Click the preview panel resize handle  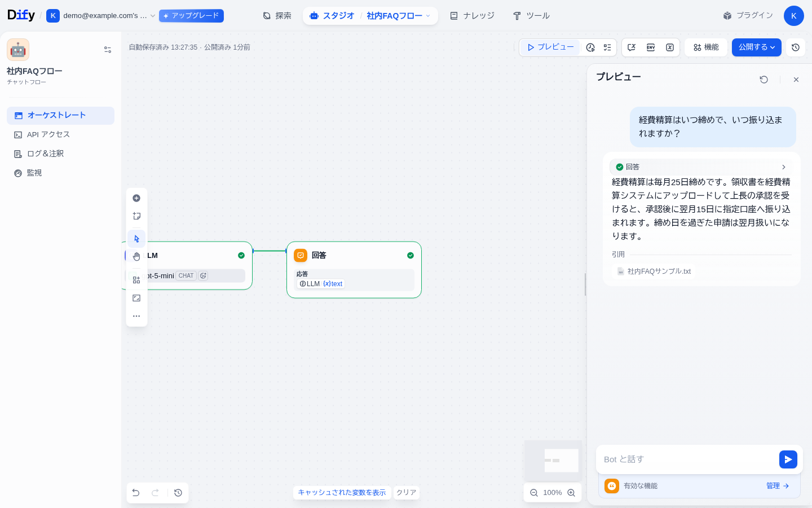click(585, 284)
